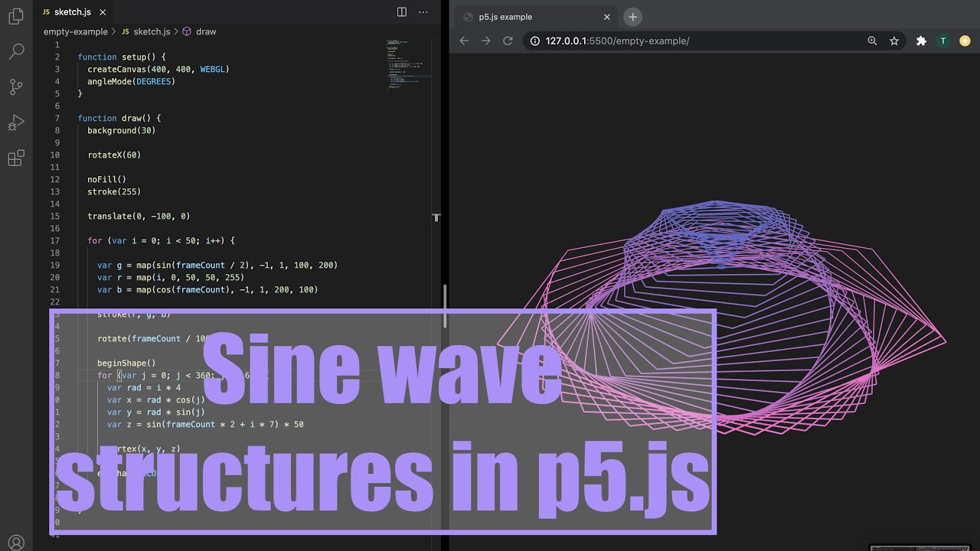Click the stroke(255) line

114,191
